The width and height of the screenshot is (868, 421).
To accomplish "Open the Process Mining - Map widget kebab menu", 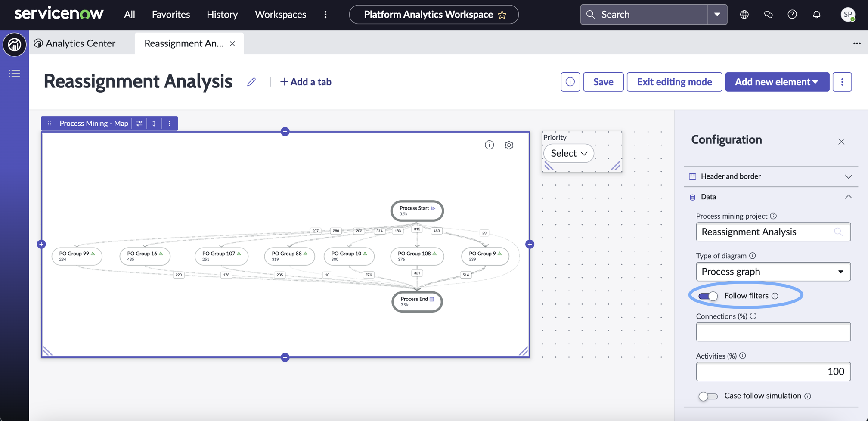I will click(x=170, y=124).
